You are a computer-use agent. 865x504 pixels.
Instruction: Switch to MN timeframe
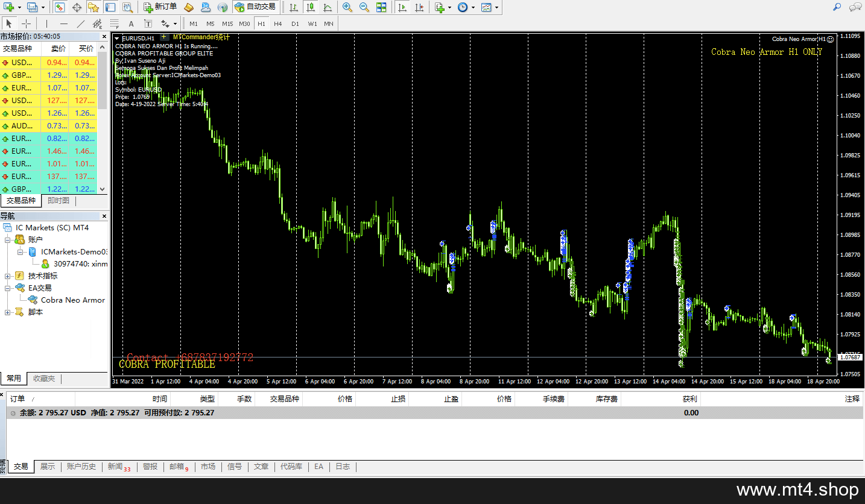pos(329,24)
